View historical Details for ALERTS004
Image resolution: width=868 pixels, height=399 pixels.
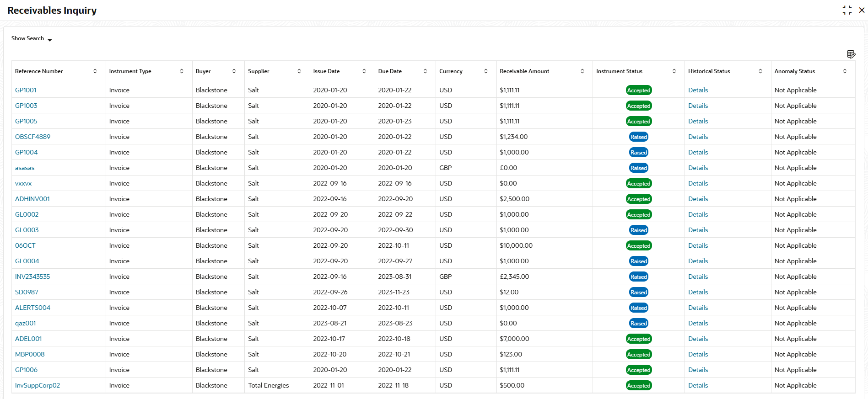pos(698,308)
